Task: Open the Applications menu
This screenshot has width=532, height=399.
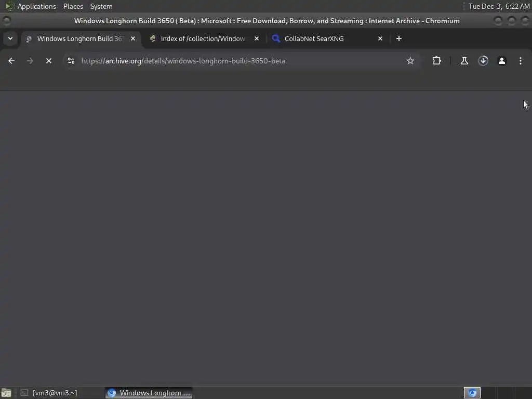Action: 37,6
